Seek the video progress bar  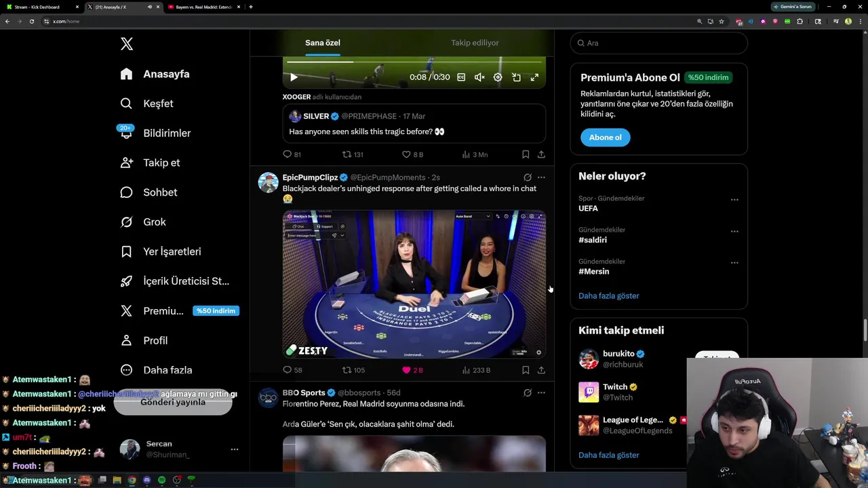coord(414,62)
